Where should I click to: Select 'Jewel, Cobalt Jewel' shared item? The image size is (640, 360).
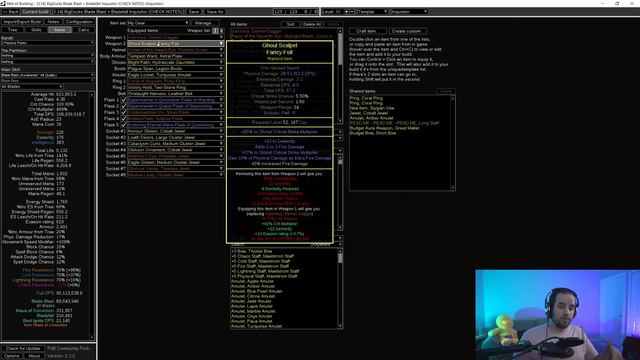coord(369,113)
